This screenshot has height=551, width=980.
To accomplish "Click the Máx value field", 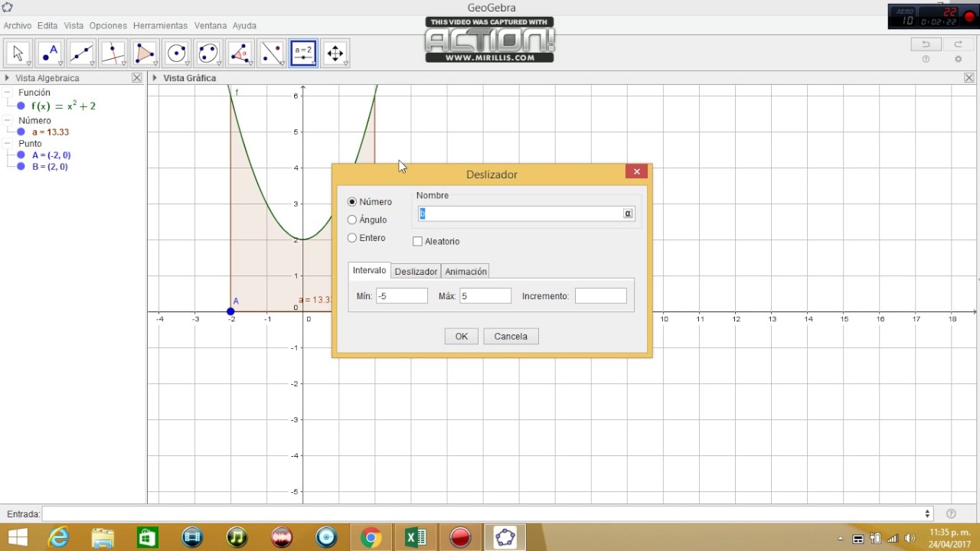I will (485, 296).
